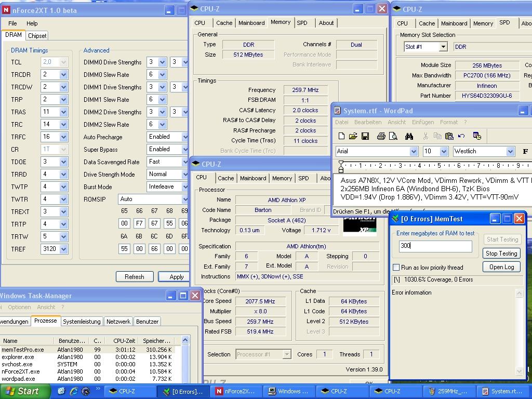Enable Run as low priority thread
532x399 pixels.
[396, 268]
